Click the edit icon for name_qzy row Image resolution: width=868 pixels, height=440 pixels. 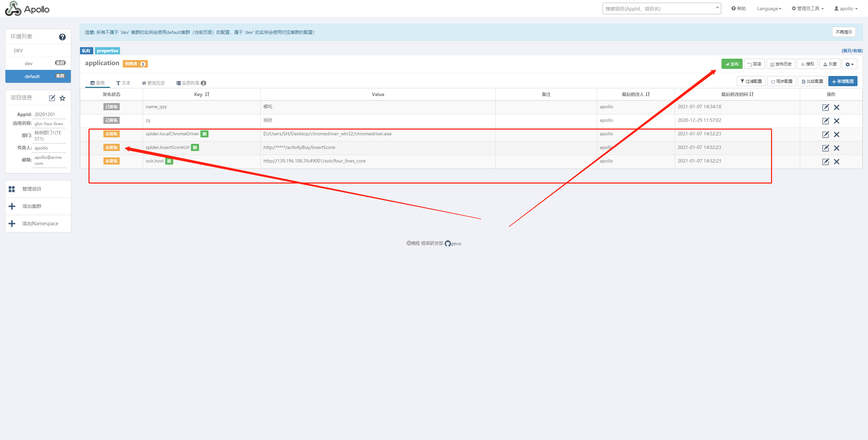[x=825, y=107]
